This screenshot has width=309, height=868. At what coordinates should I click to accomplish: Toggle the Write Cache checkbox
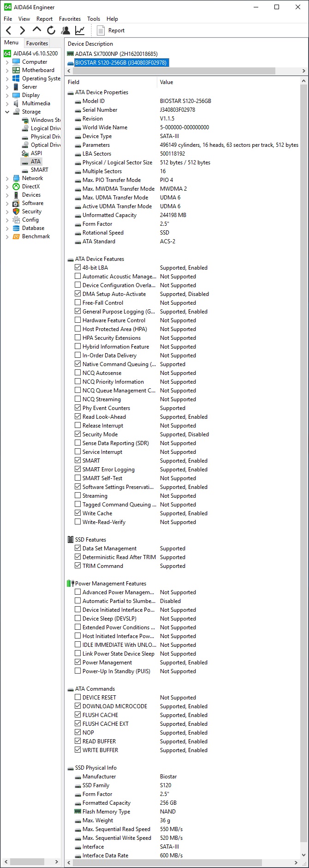(77, 513)
